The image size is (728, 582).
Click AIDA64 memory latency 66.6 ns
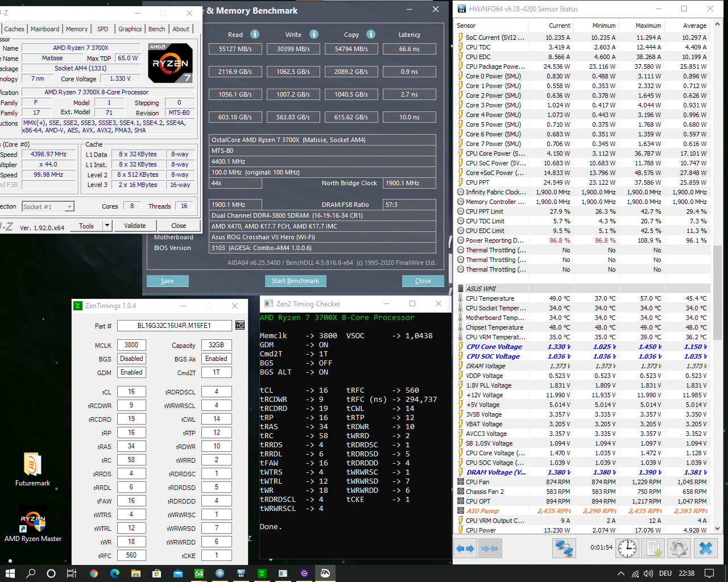point(409,49)
